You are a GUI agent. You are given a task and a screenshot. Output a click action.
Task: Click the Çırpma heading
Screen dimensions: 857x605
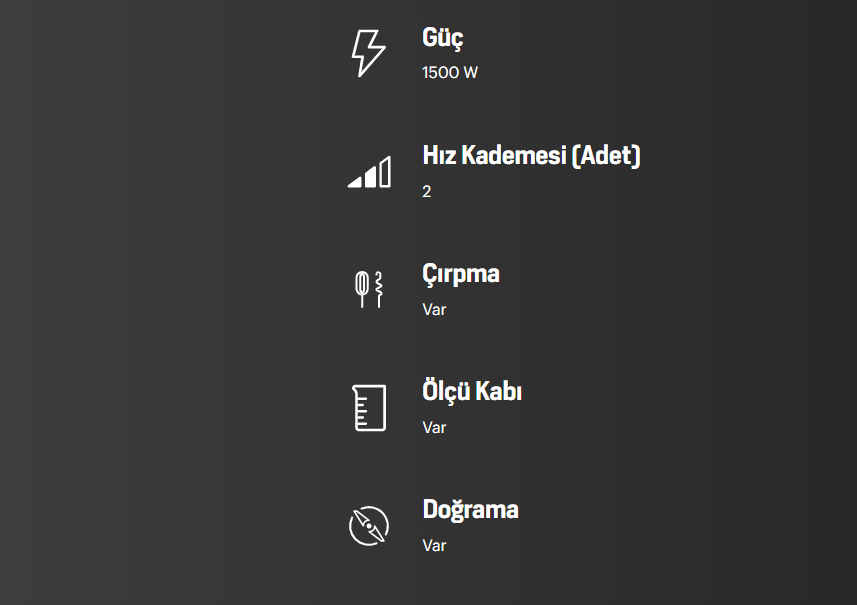coord(461,274)
